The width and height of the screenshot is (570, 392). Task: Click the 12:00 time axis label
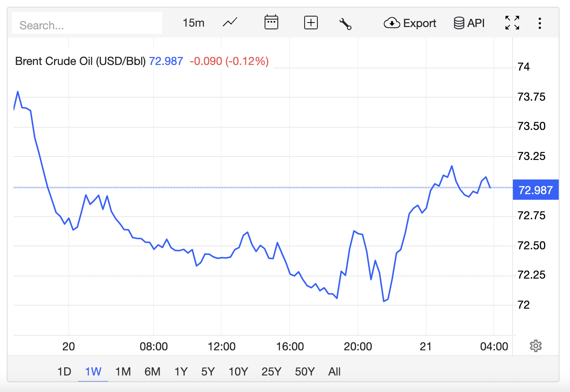222,346
